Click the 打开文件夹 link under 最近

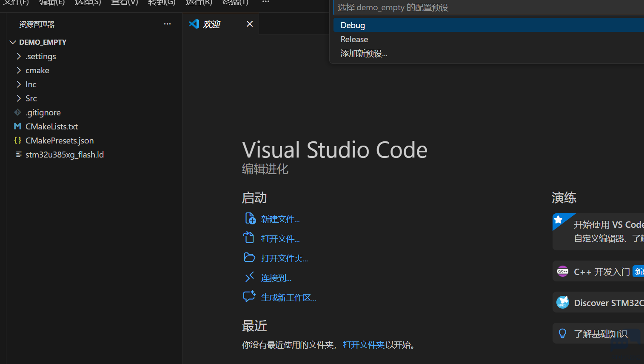click(x=364, y=345)
